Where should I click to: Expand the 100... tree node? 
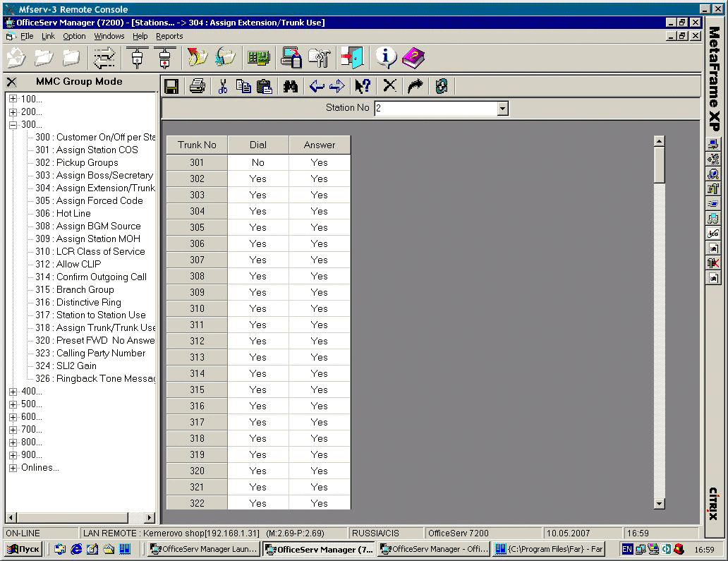[x=13, y=99]
